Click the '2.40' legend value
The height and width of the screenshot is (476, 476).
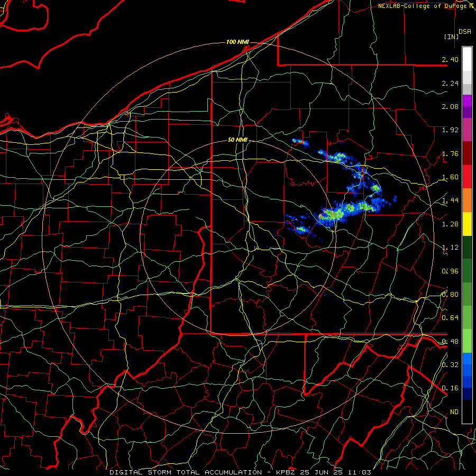coord(450,59)
